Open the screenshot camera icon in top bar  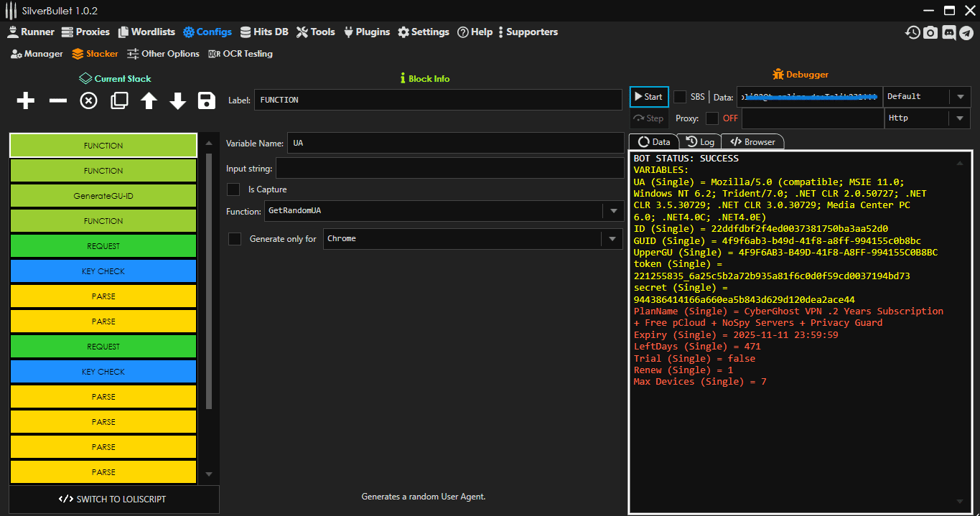(x=930, y=32)
